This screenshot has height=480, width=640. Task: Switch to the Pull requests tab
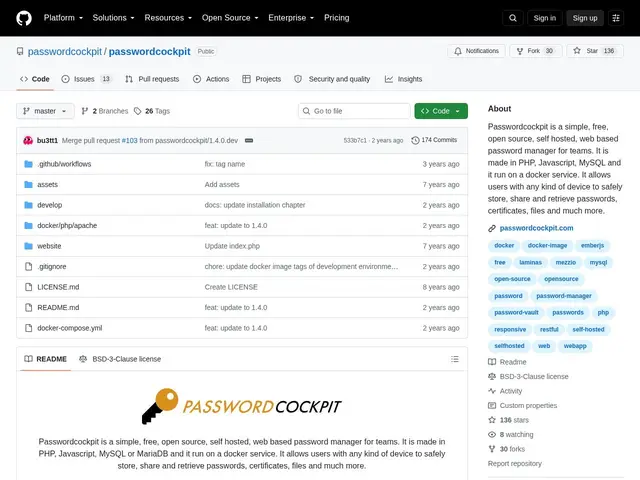(152, 79)
